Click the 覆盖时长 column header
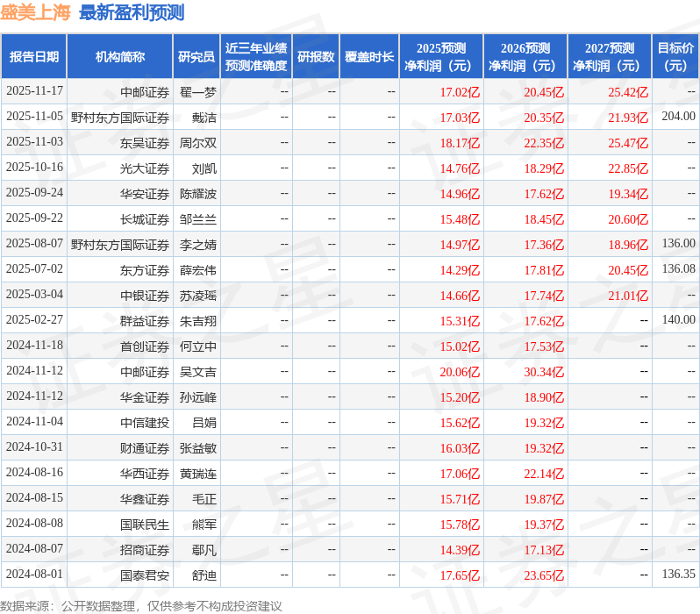700x614 pixels. [369, 57]
